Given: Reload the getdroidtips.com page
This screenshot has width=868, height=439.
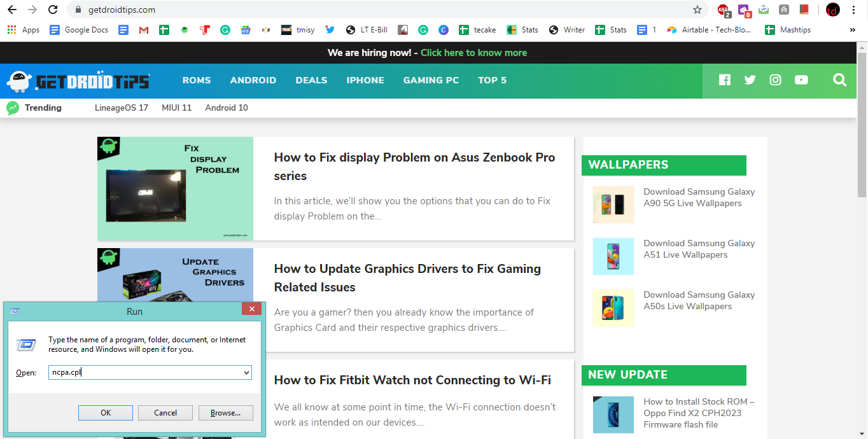Looking at the screenshot, I should [53, 10].
